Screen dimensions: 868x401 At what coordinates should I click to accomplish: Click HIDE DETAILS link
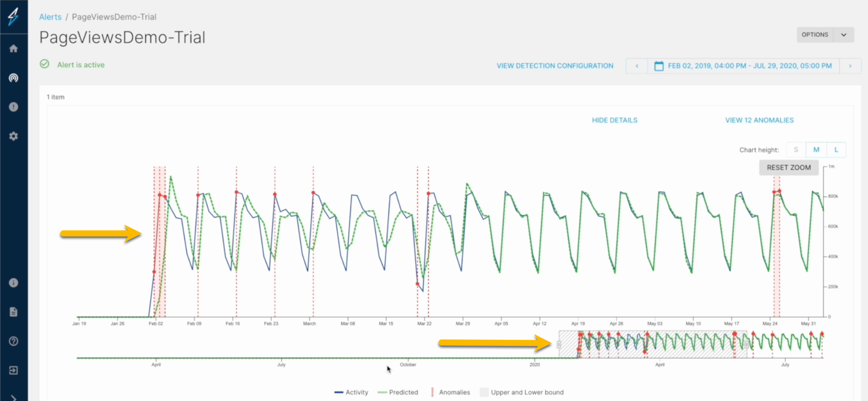click(614, 120)
